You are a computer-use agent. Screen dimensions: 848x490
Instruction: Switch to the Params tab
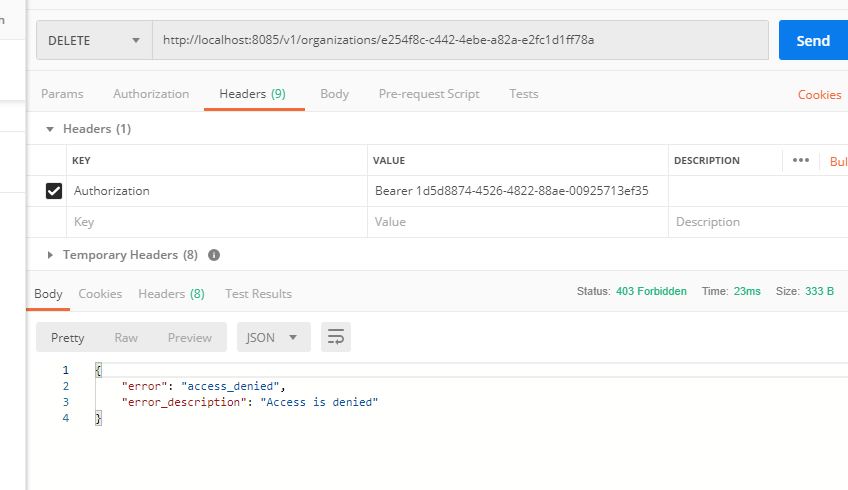pos(62,94)
